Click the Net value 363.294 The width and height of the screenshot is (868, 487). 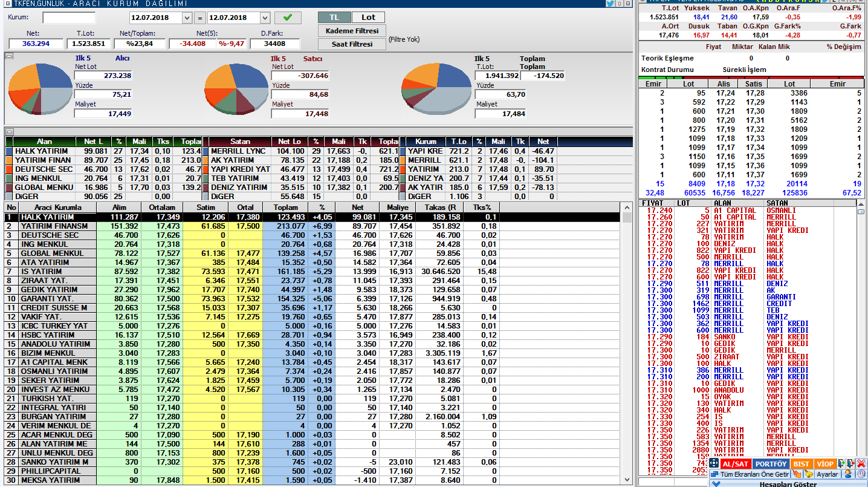click(x=36, y=44)
